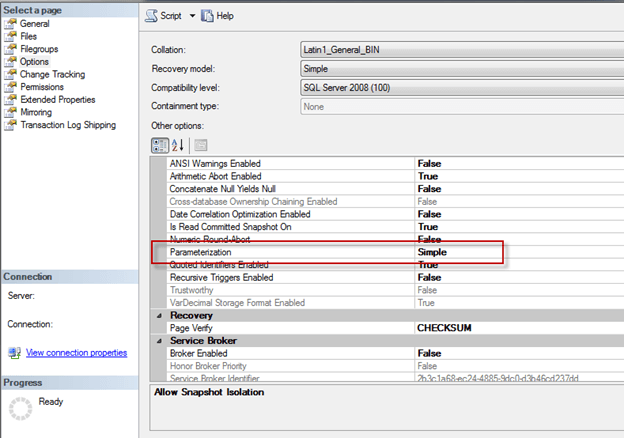Click the Containment type dropdown
The image size is (624, 438).
click(462, 107)
